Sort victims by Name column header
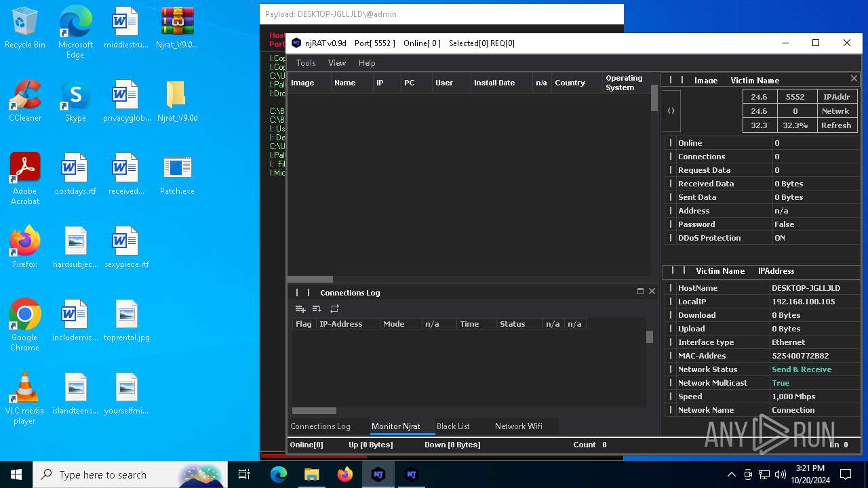Image resolution: width=868 pixels, height=488 pixels. (x=351, y=83)
